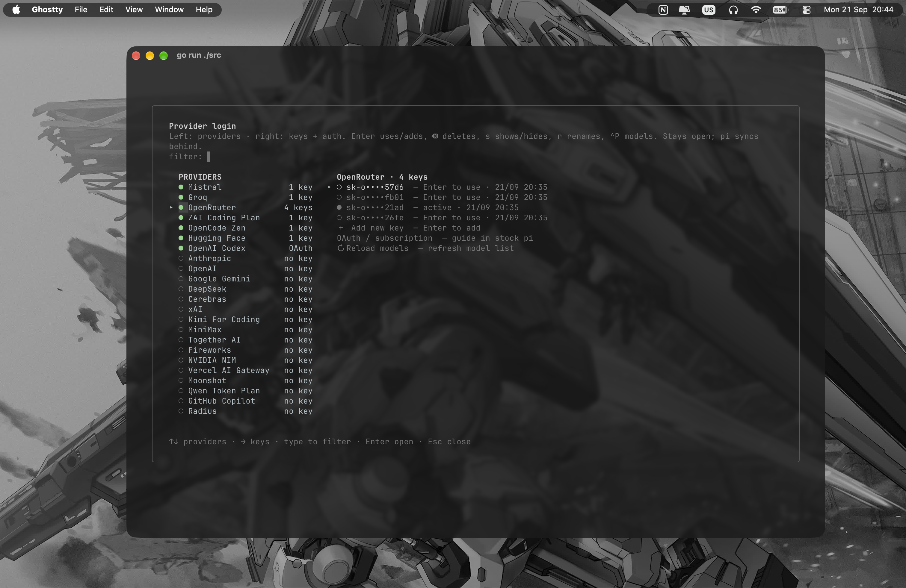Open the Notion menu bar icon
Screen dimensions: 906x588
coord(663,10)
